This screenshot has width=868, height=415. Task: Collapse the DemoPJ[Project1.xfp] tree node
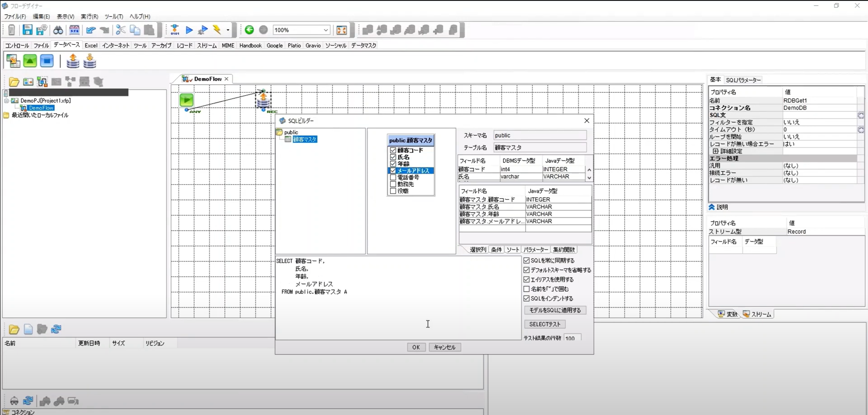(6, 100)
